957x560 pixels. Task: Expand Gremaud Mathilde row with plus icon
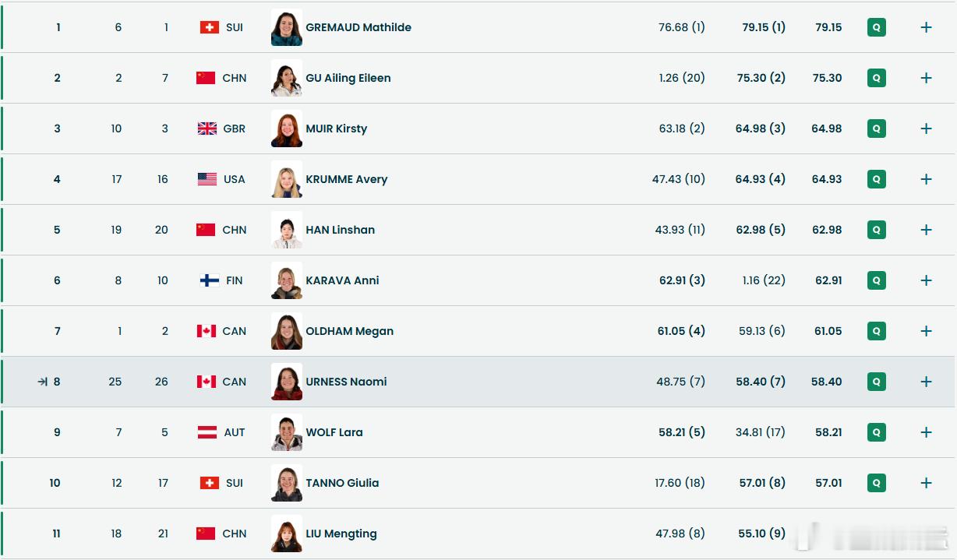(926, 27)
